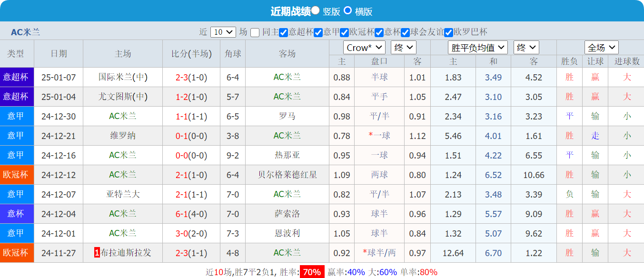The height and width of the screenshot is (278, 644).
Task: Click the red 1 marker beside 布拉迪斯拉发
Action: (x=96, y=253)
